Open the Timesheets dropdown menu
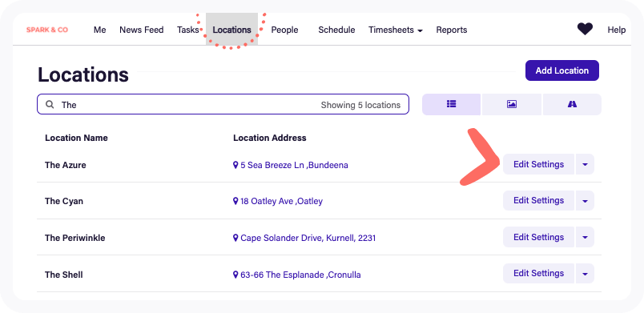 click(x=396, y=30)
